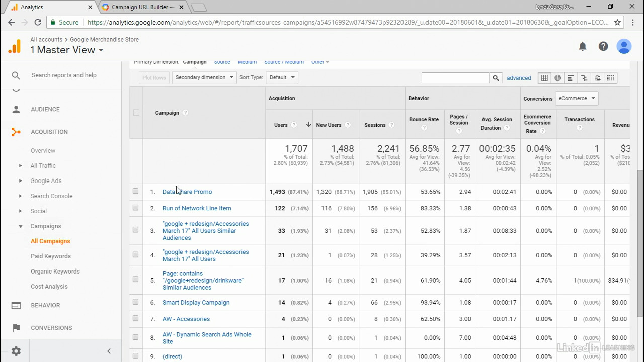
Task: Open the Paid Keywords report
Action: pos(51,256)
